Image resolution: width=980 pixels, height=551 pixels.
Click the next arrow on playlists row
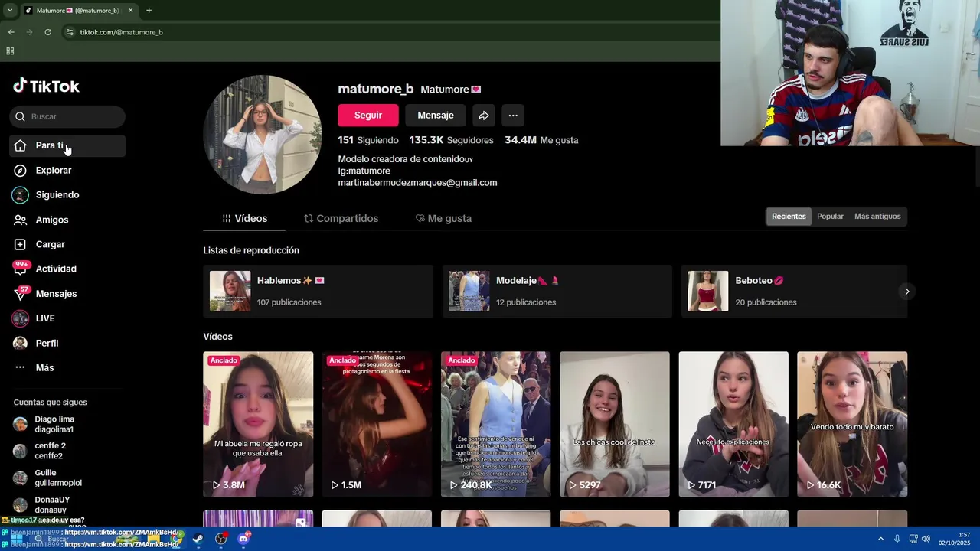click(907, 292)
